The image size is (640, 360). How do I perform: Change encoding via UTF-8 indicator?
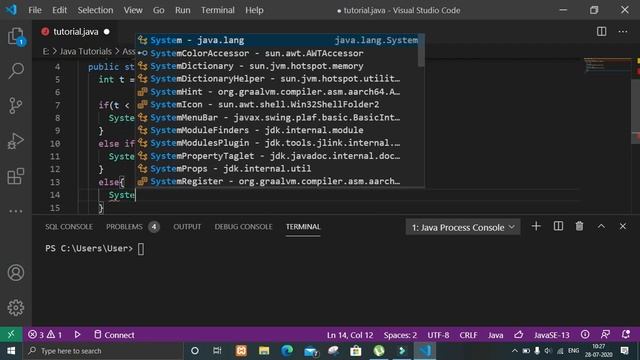click(438, 335)
